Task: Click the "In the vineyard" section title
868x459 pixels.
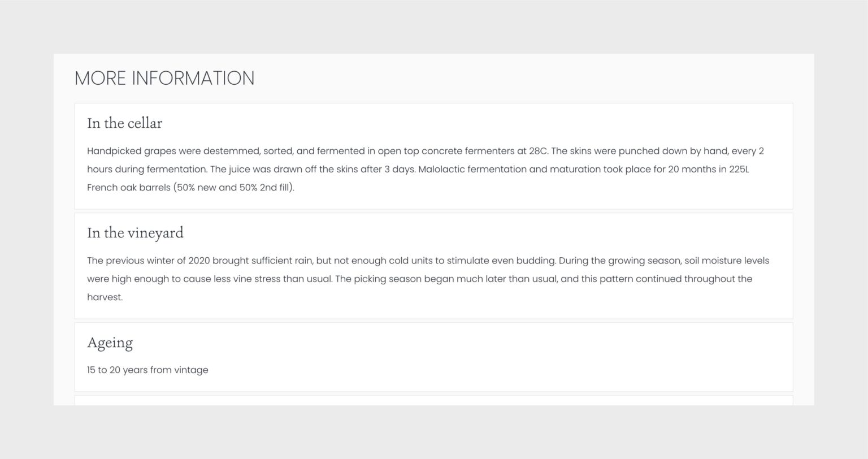Action: click(x=135, y=233)
